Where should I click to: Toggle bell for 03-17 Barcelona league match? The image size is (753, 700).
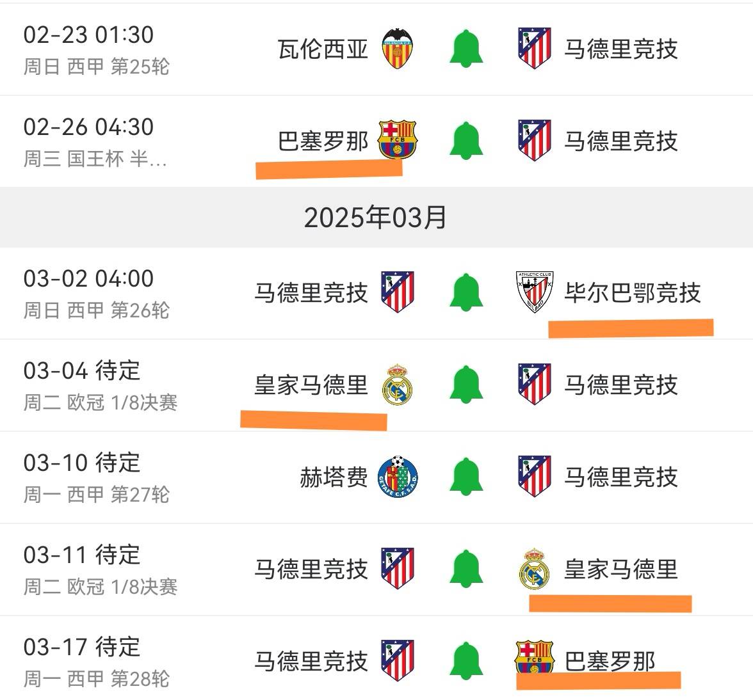(466, 661)
